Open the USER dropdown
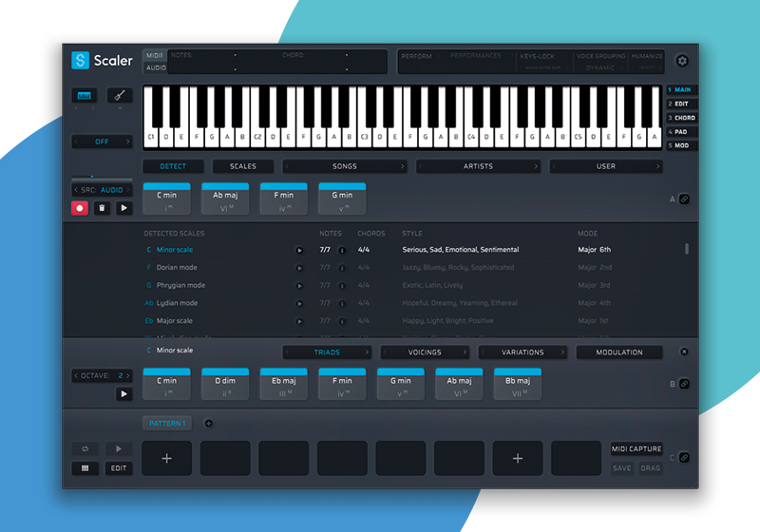 point(606,166)
